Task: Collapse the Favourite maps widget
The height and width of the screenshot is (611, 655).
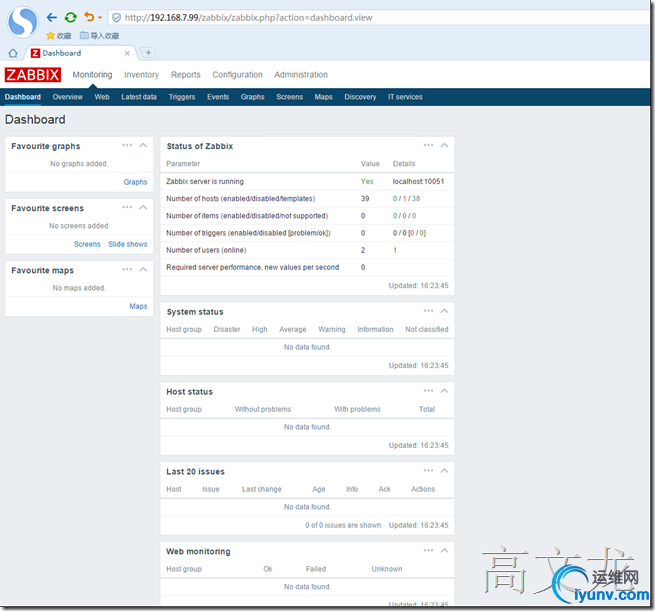Action: tap(143, 269)
